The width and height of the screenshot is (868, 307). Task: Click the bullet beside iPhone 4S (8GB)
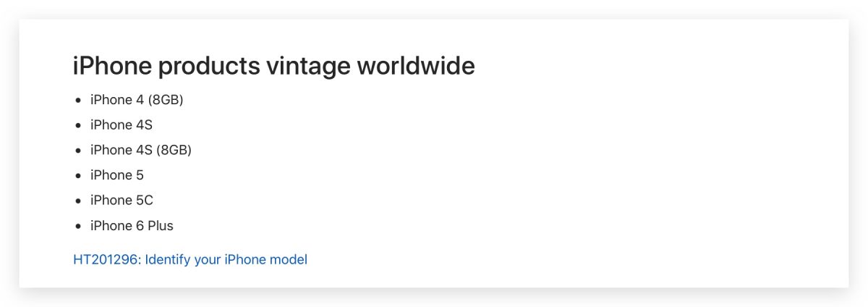click(78, 151)
